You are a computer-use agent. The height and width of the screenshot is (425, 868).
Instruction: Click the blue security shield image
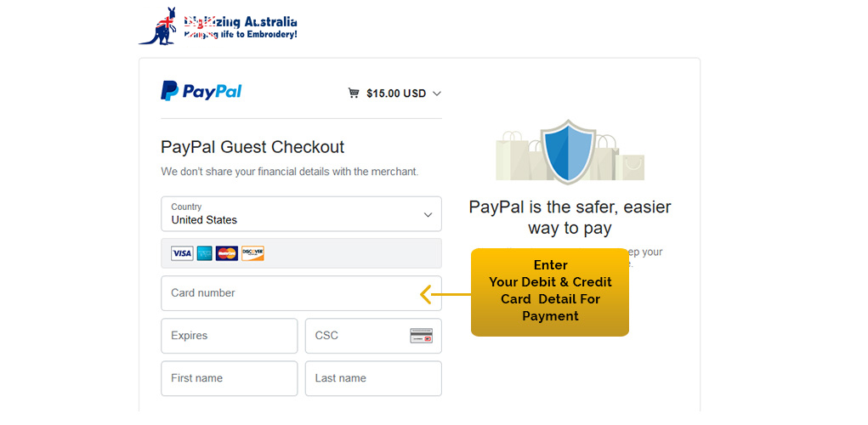point(569,151)
